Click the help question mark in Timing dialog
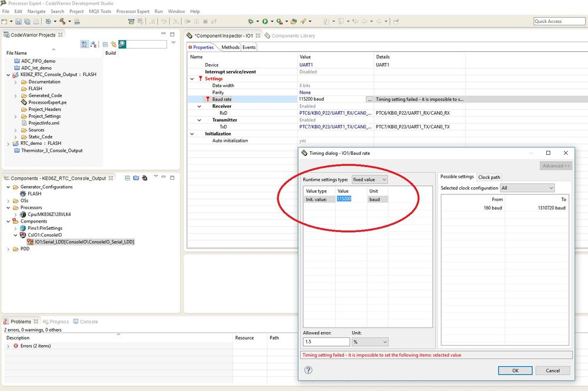 point(308,370)
